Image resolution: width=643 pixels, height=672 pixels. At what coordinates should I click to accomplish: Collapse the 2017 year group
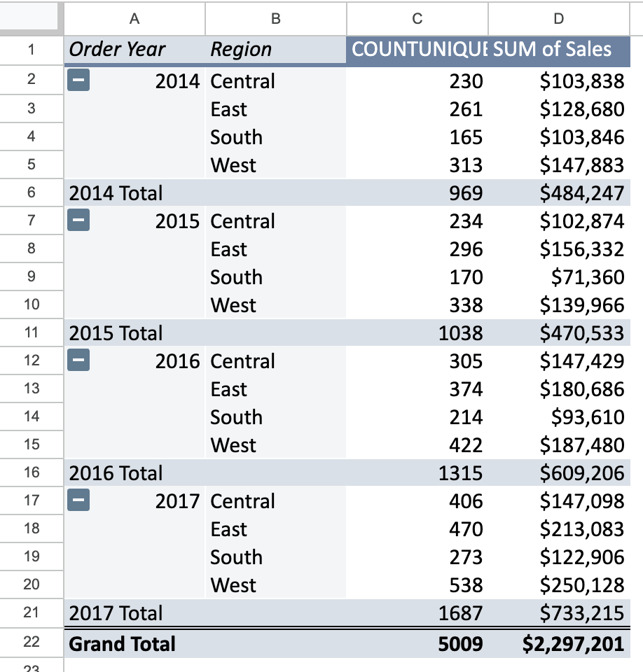pos(79,501)
